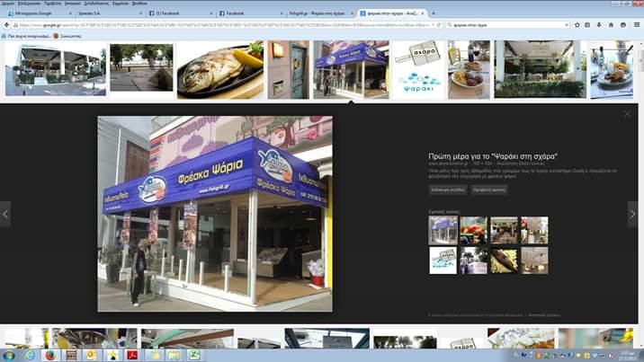The height and width of the screenshot is (362, 644).
Task: Open the bookmarks list icon in toolbar
Action: pyautogui.click(x=587, y=25)
